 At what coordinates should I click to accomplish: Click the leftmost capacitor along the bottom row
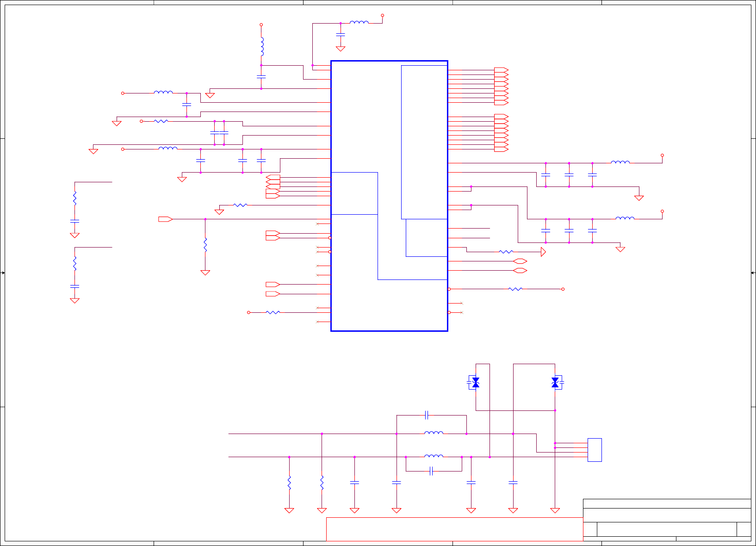click(354, 483)
